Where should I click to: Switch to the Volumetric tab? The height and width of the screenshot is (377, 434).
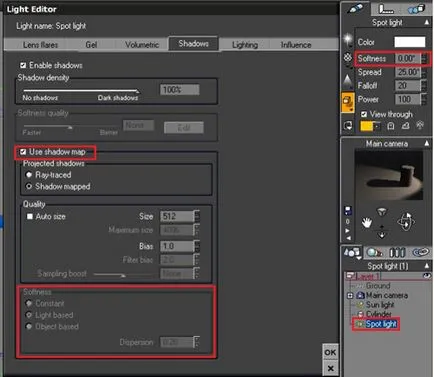point(142,45)
